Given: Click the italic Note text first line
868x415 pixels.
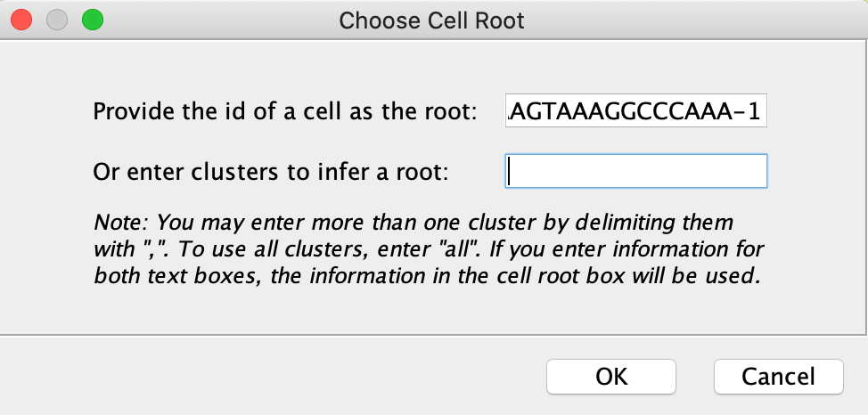Looking at the screenshot, I should pos(414,223).
